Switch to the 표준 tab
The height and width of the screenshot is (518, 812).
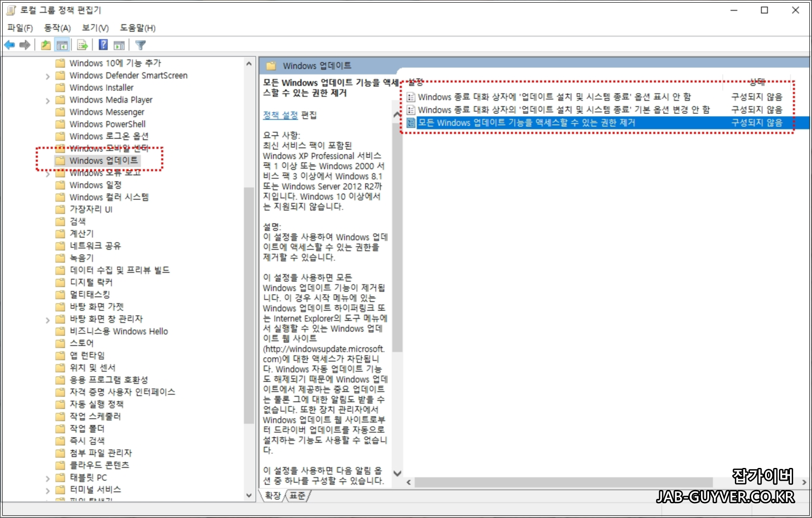coord(297,496)
